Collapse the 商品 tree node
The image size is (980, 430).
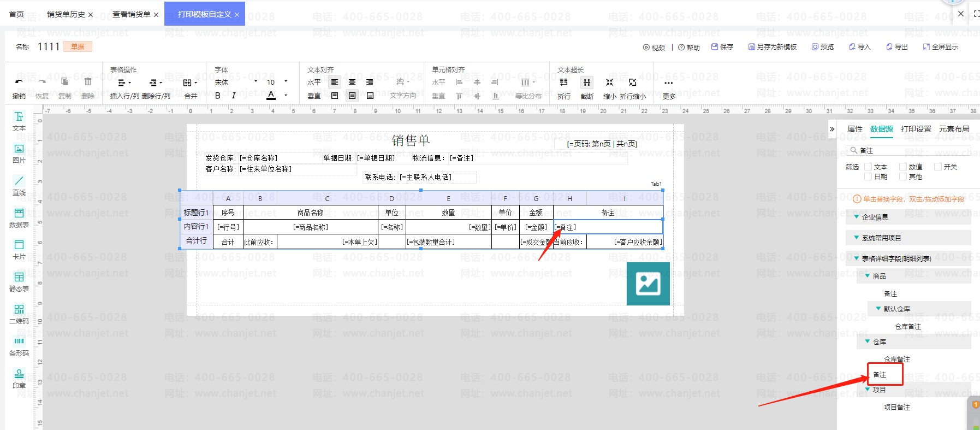pyautogui.click(x=868, y=276)
